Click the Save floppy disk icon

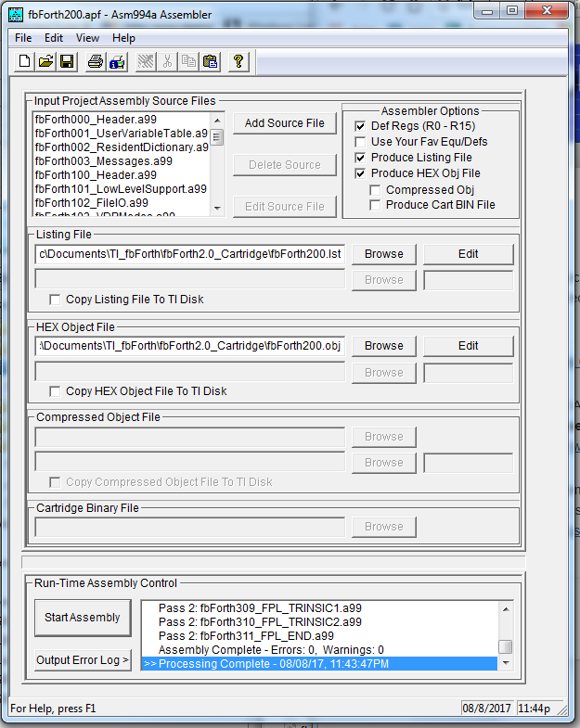[x=68, y=61]
